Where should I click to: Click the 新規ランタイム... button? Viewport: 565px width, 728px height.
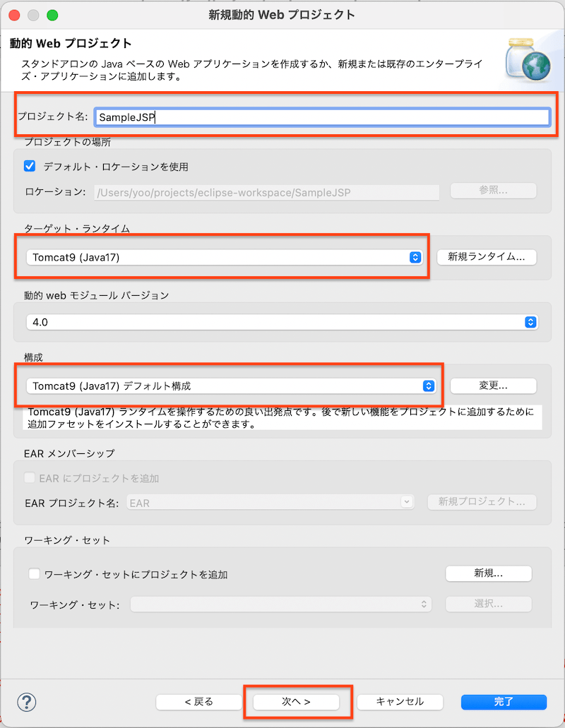point(486,257)
